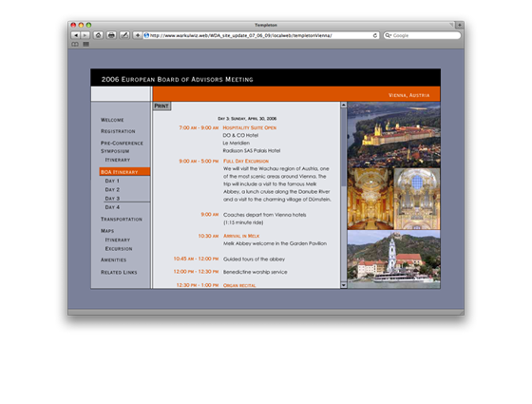Open the Related Links page

[119, 272]
